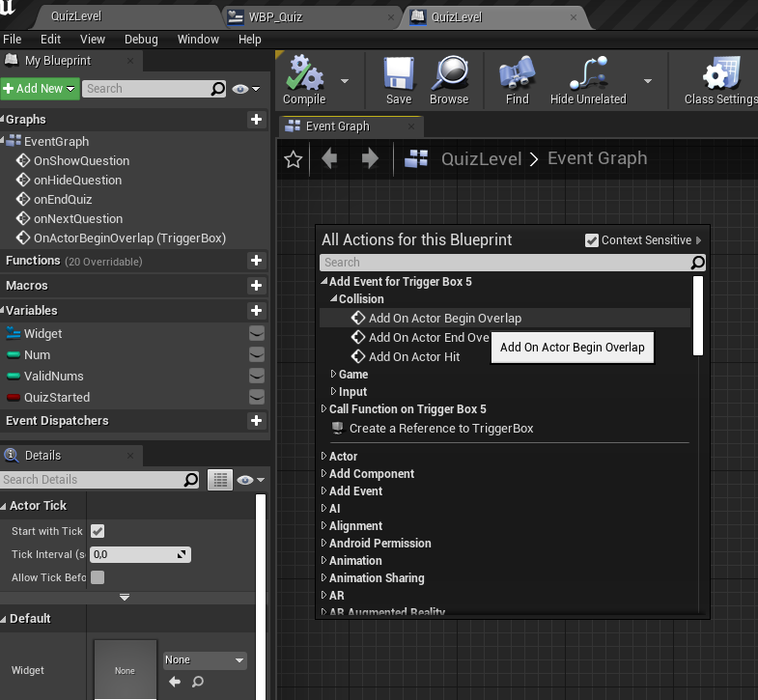Screen dimensions: 758x700
Task: Enable Allow Tick Before Begin Play
Action: click(98, 577)
